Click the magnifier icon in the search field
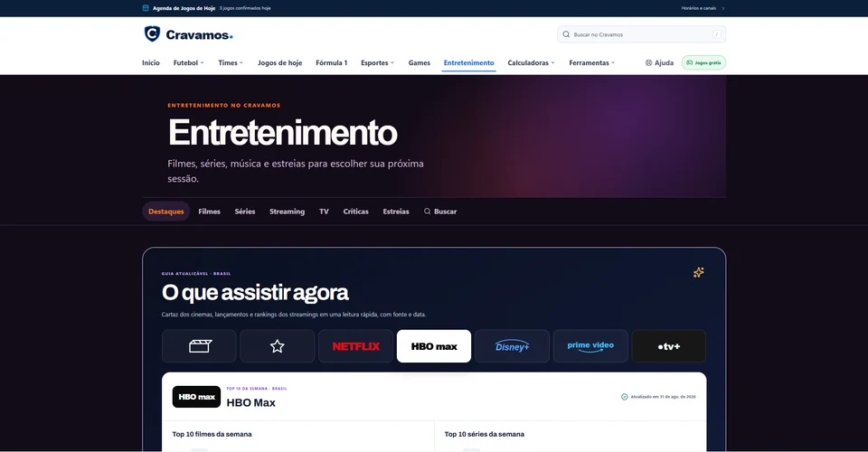The image size is (868, 452). click(x=566, y=34)
